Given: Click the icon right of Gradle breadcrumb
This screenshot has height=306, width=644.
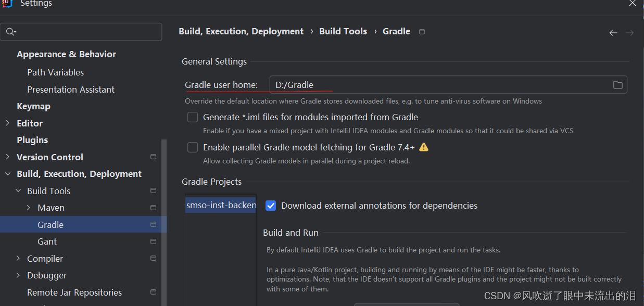Looking at the screenshot, I should [x=422, y=31].
